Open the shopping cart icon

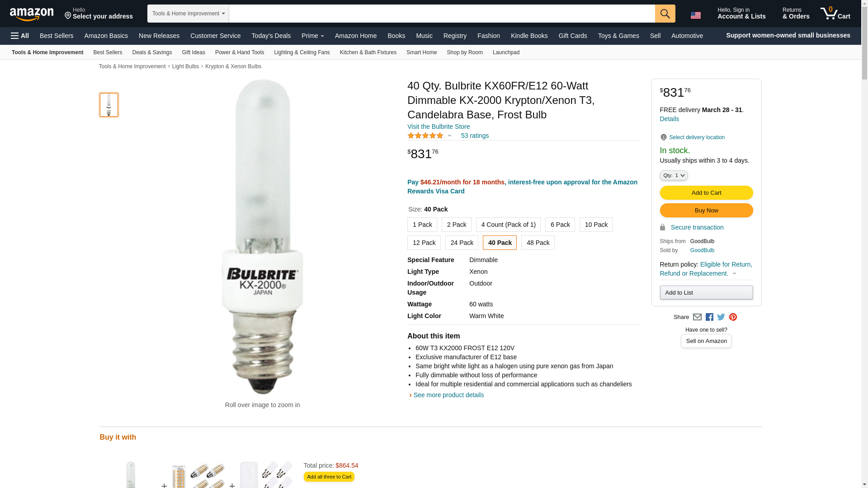click(835, 13)
